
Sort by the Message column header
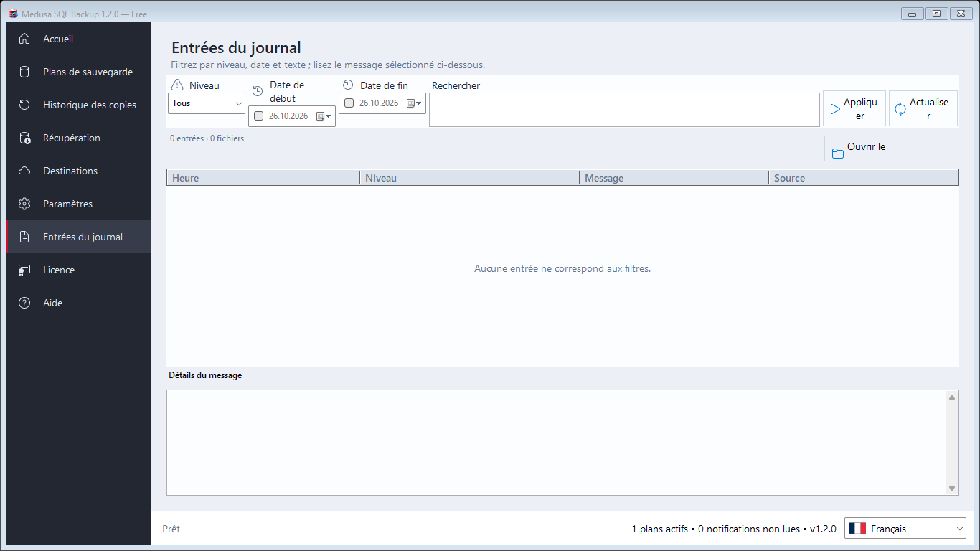674,178
